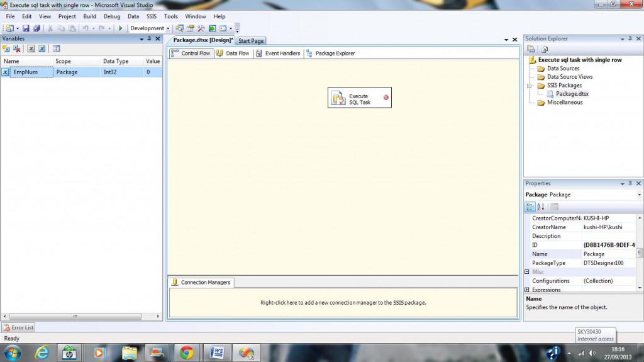Open the SSIS menu
Viewport: 644px width, 362px height.
click(x=152, y=16)
